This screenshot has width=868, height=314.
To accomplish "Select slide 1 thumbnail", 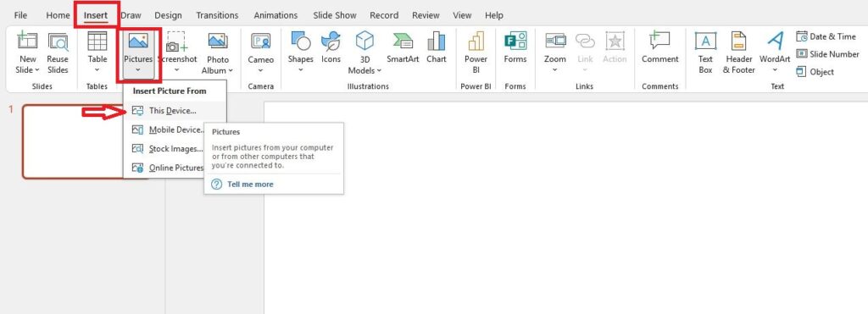I will click(72, 141).
